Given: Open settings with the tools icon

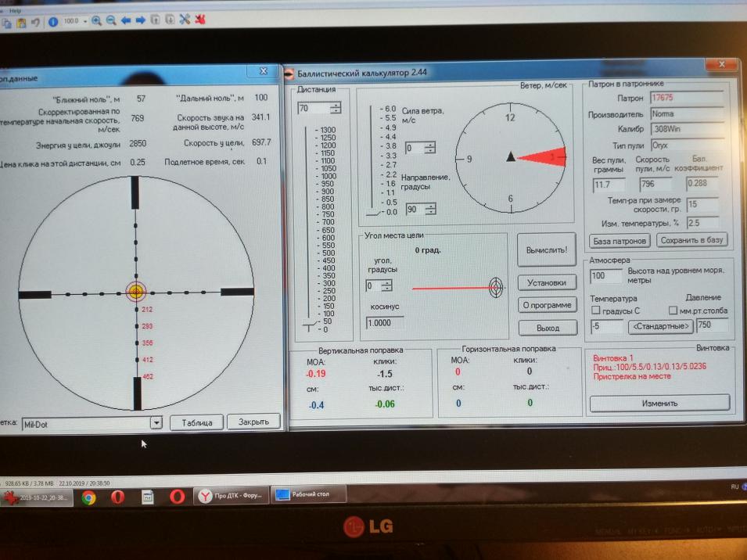Looking at the screenshot, I should (185, 20).
